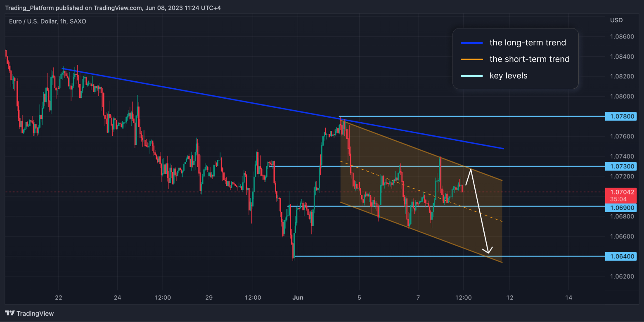Click the 1.06600 price axis value

pyautogui.click(x=622, y=237)
